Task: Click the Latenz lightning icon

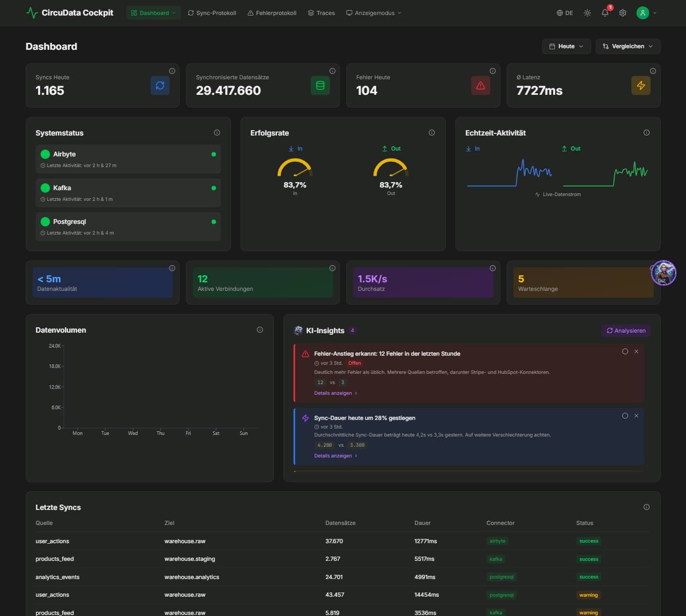Action: coord(641,85)
